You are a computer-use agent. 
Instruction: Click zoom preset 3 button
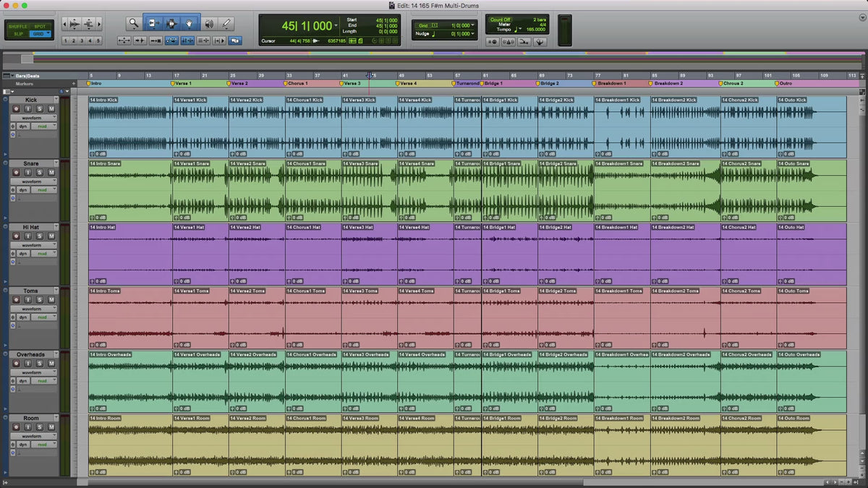tap(82, 41)
